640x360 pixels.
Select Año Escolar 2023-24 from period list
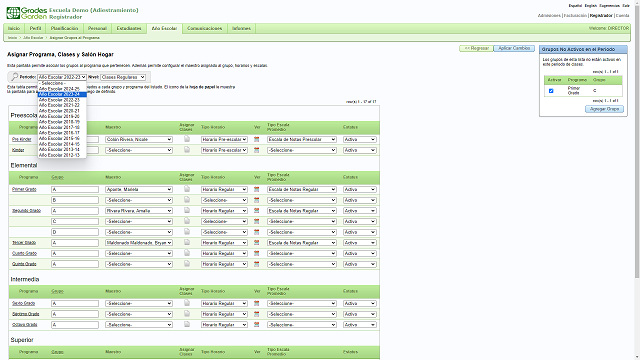[x=62, y=94]
